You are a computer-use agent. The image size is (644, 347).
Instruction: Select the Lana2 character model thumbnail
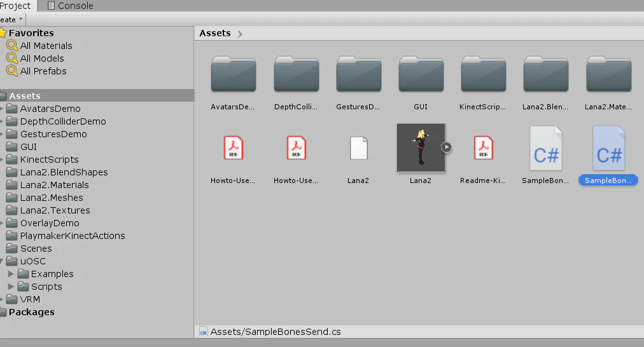421,147
